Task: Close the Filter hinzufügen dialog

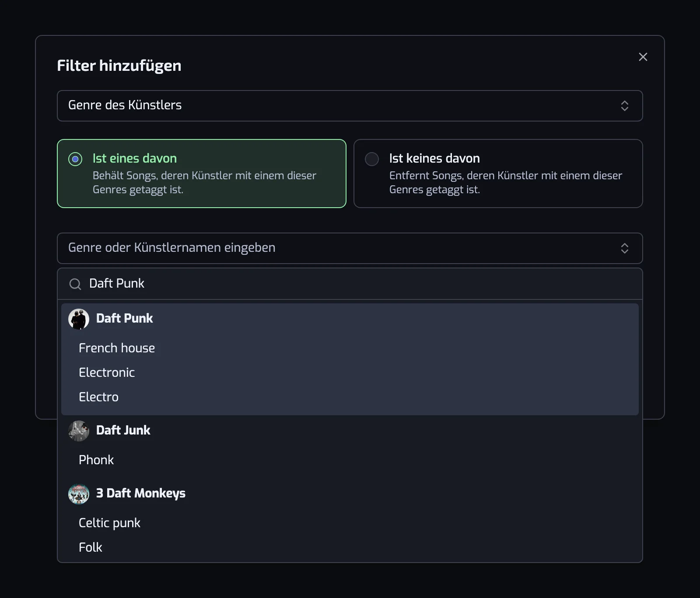Action: 643,57
